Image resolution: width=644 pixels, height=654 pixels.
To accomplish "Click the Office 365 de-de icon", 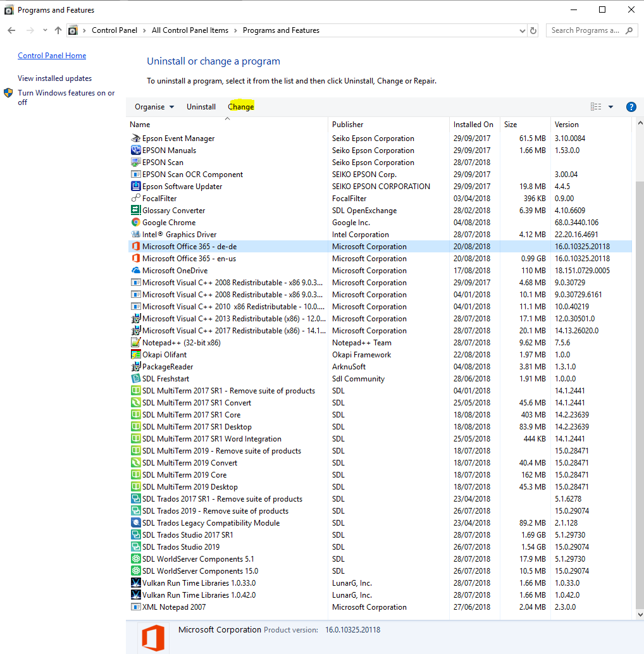I will (135, 247).
